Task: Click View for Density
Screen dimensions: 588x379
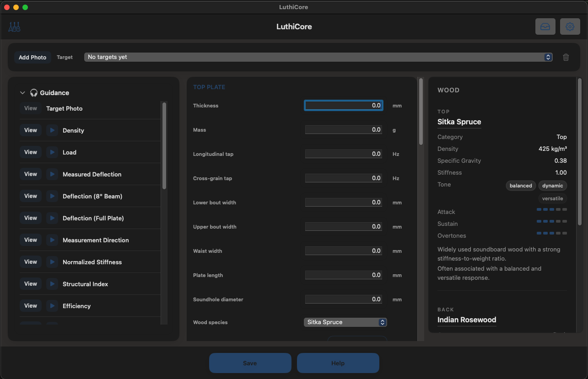Action: click(x=31, y=130)
